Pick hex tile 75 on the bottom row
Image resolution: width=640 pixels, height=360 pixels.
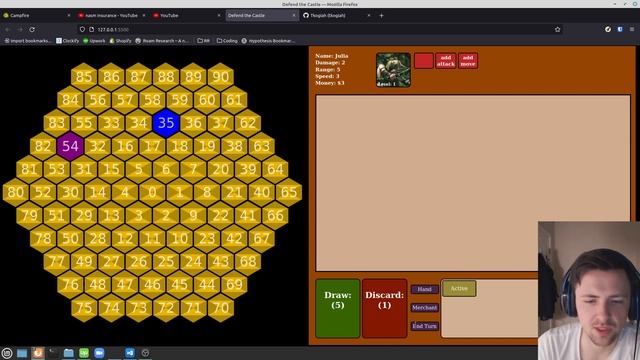[x=84, y=308]
